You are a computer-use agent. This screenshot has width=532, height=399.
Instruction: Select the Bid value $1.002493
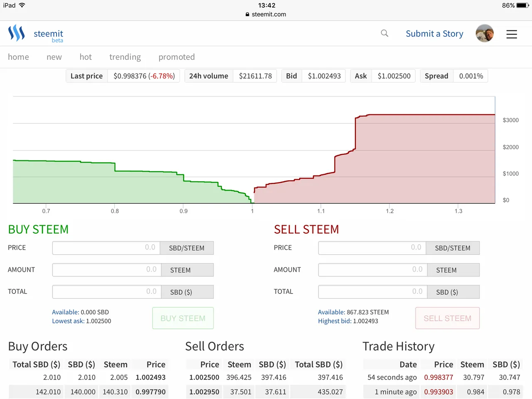pos(324,76)
